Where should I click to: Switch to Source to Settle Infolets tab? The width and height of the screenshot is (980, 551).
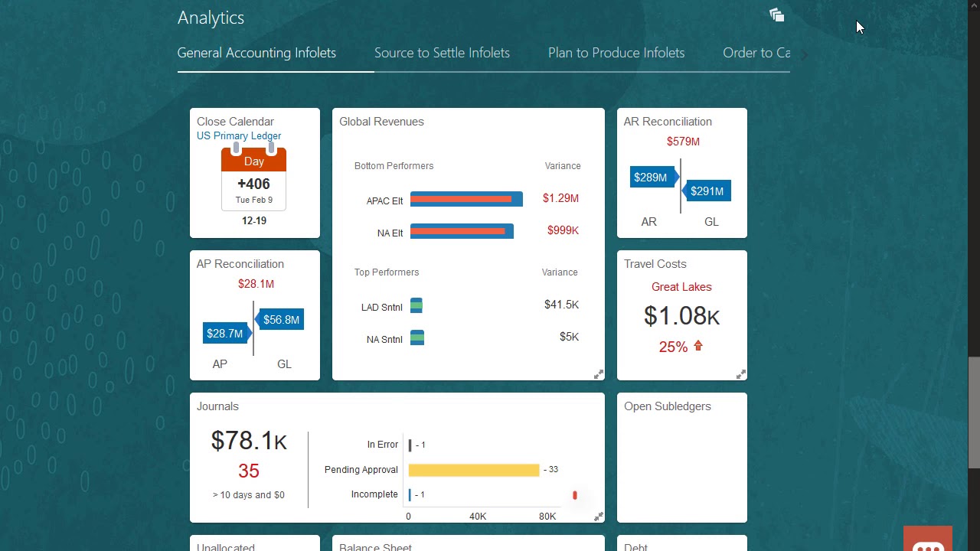(x=442, y=53)
